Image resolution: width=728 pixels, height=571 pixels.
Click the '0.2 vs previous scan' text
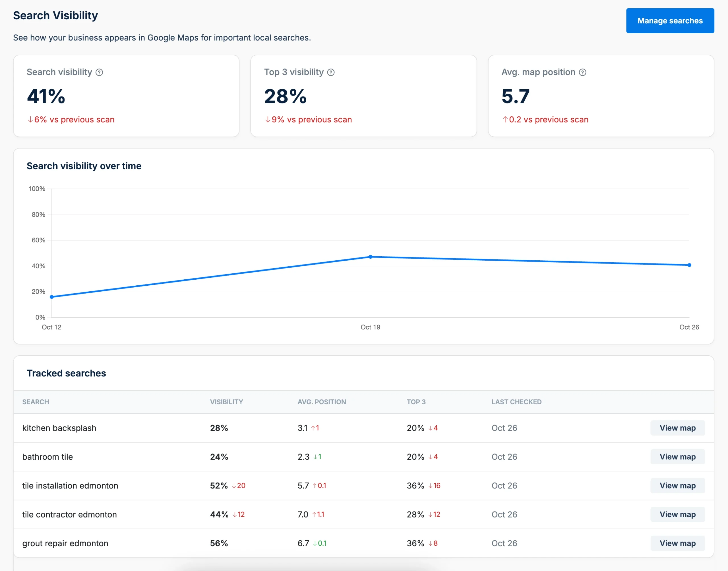[x=549, y=119]
